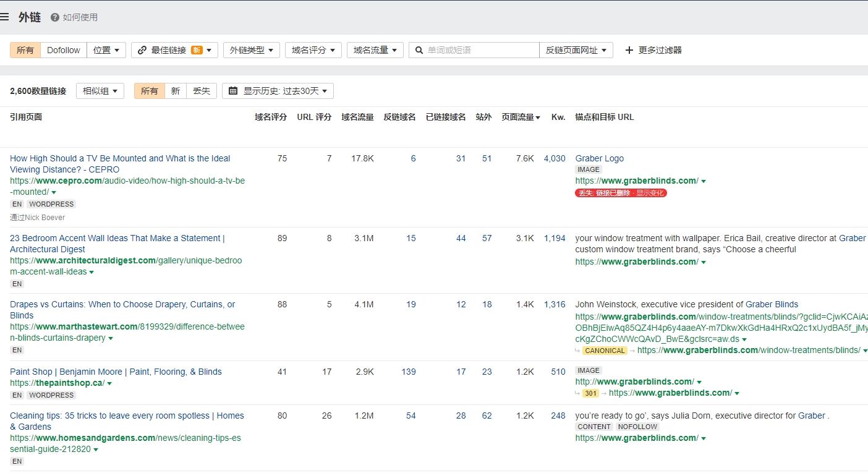Click the NOFOLLOW tag badge

click(637, 427)
